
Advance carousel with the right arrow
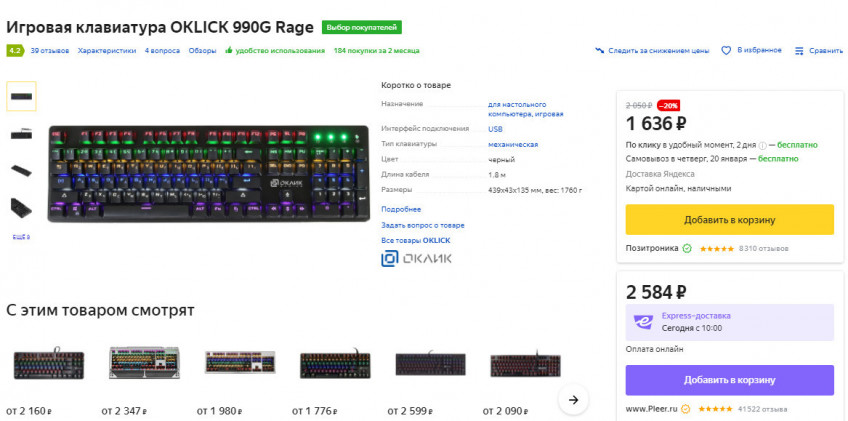(573, 400)
